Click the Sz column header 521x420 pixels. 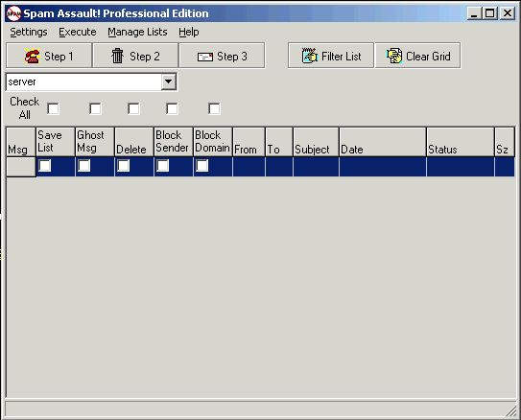point(505,142)
